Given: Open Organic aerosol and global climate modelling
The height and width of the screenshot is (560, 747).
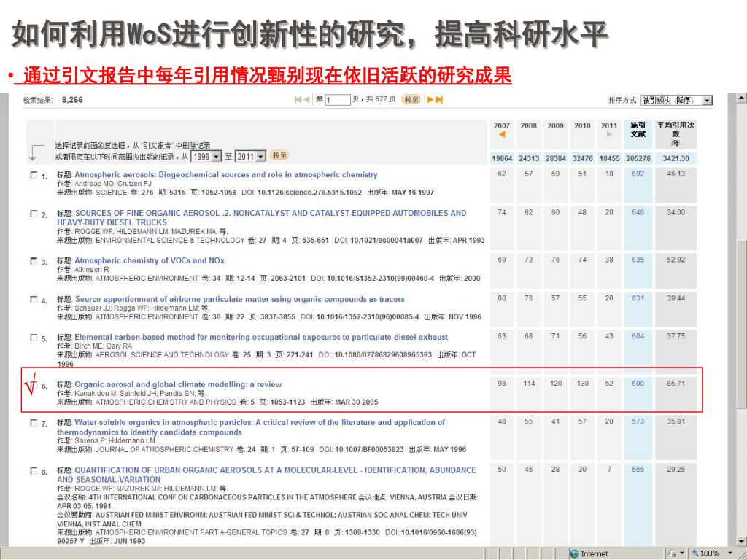Looking at the screenshot, I should coord(178,384).
